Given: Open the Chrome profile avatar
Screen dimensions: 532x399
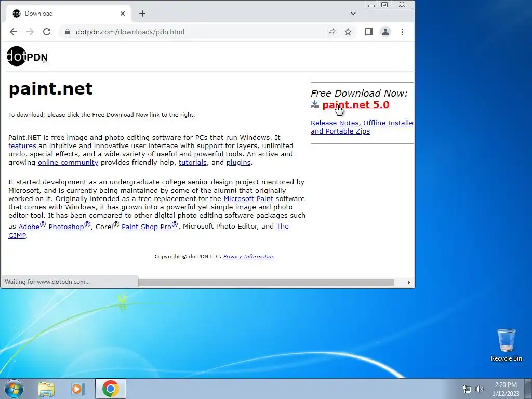Looking at the screenshot, I should coord(385,32).
